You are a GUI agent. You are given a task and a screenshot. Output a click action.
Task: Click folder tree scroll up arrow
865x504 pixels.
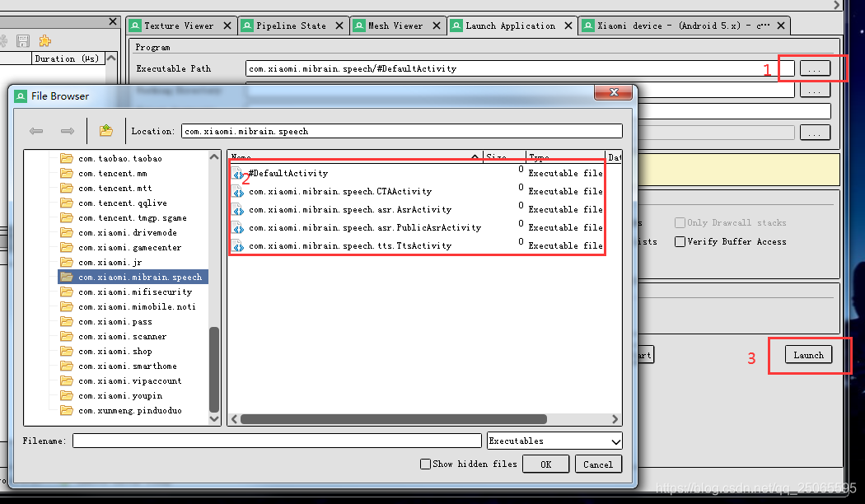[x=214, y=156]
